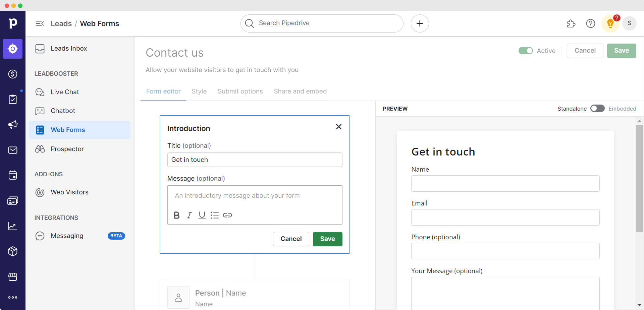Insert a link in the message editor

point(227,215)
